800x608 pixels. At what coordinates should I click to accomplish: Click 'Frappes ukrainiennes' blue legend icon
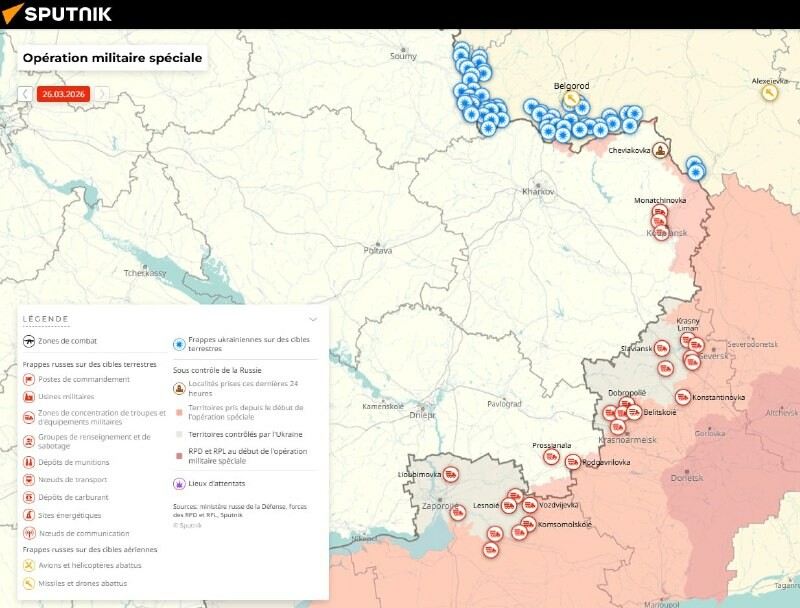pyautogui.click(x=179, y=344)
